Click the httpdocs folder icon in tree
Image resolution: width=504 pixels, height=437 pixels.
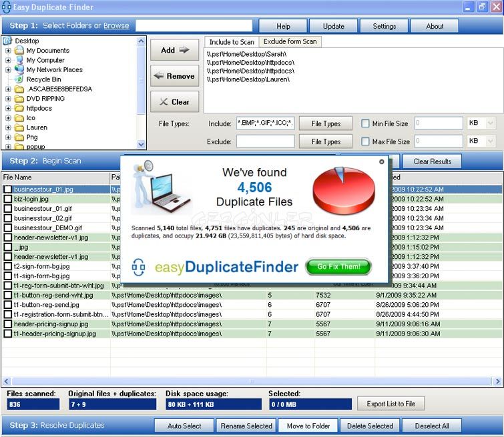pos(19,108)
